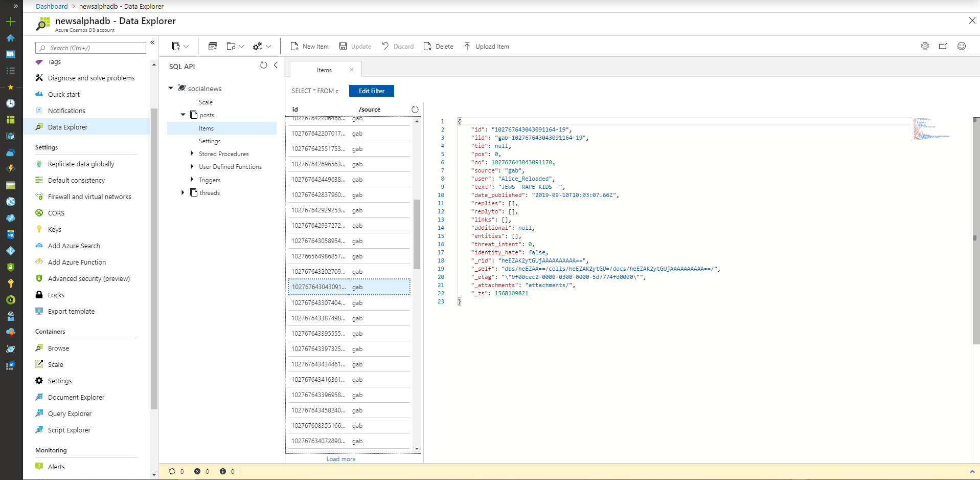Viewport: 980px width, 480px height.
Task: Select item row 102766564986857...
Action: (349, 256)
